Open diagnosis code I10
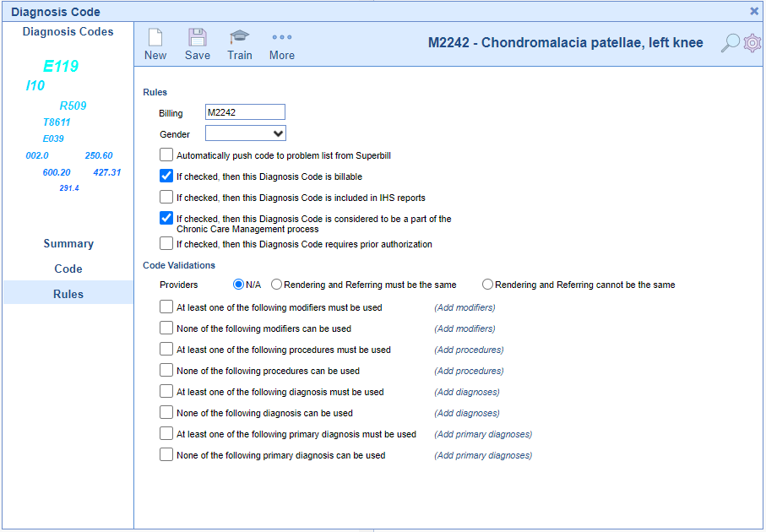 pyautogui.click(x=35, y=85)
